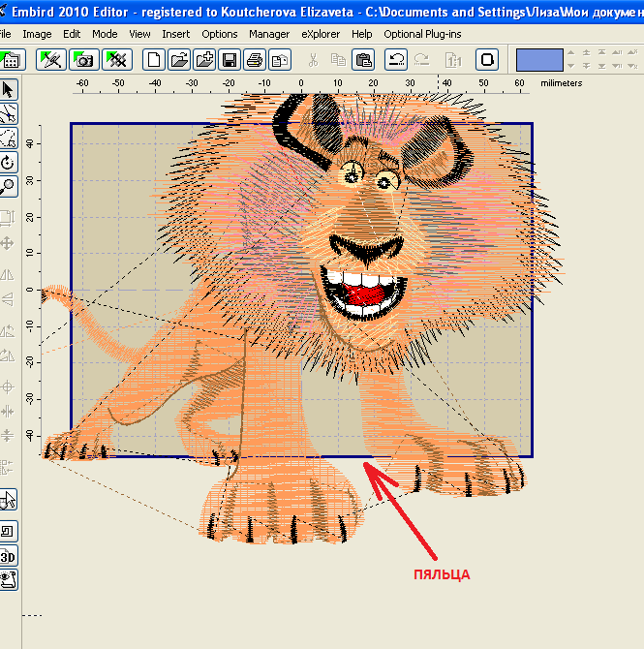Viewport: 644px width, 649px height.
Task: Click the resize dimensions tool icon
Action: (7, 218)
